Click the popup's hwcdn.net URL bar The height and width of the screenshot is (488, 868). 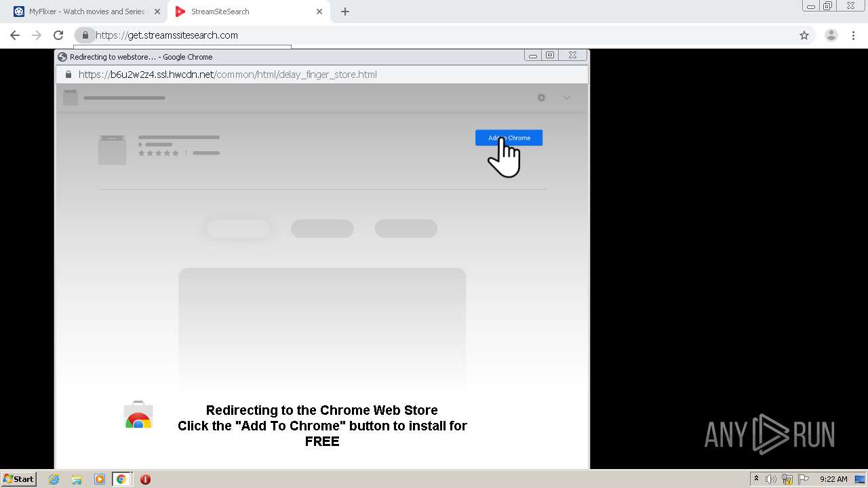click(322, 75)
